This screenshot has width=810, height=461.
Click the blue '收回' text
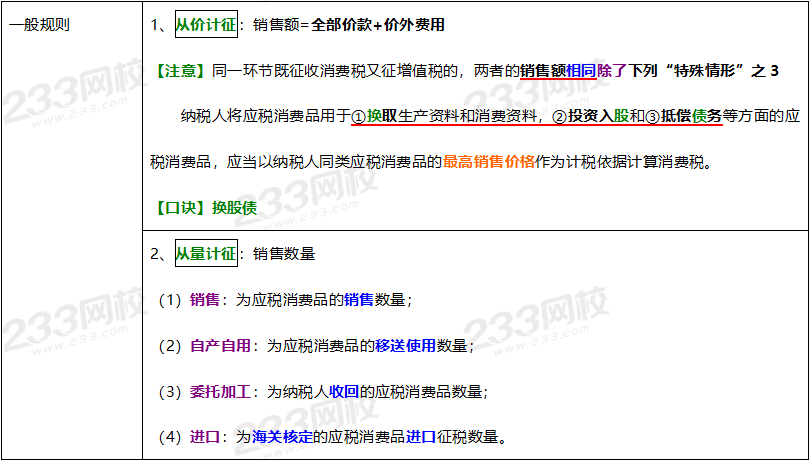(344, 392)
